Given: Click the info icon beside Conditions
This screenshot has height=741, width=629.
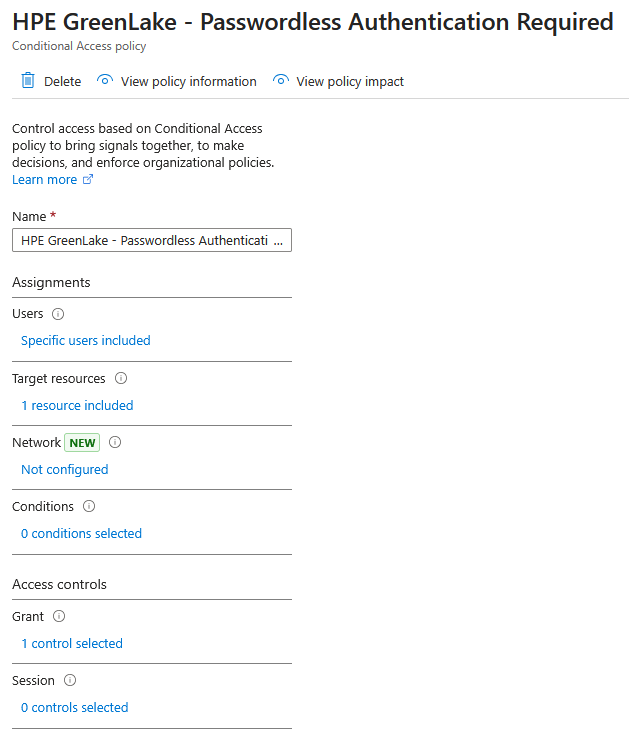Looking at the screenshot, I should coord(89,506).
